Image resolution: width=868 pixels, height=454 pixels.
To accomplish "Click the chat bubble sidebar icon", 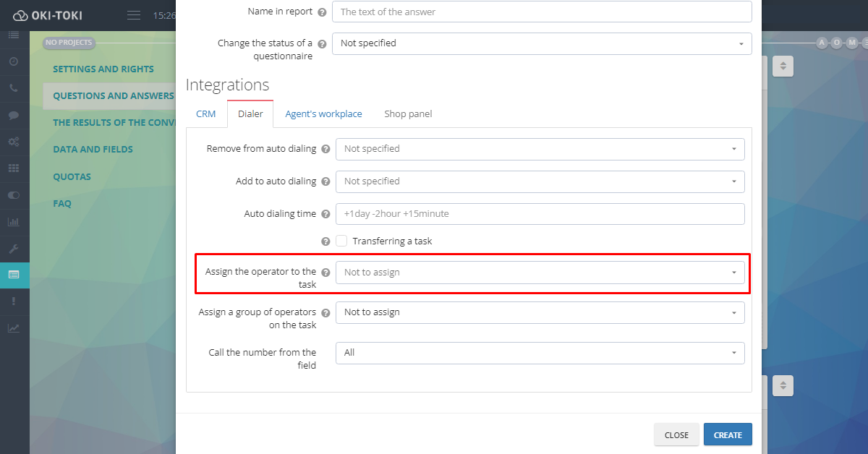I will tap(14, 115).
